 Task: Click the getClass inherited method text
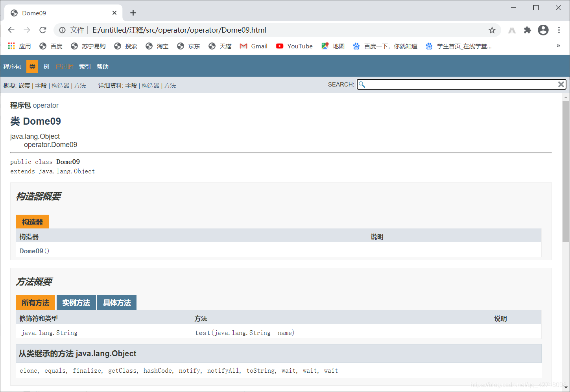[122, 370]
